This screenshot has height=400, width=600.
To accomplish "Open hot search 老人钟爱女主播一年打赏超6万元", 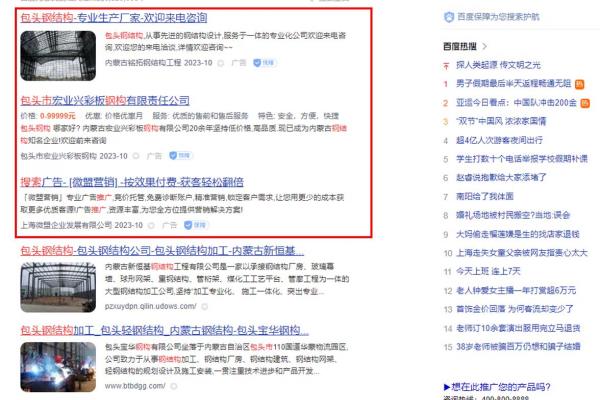I will [x=516, y=290].
